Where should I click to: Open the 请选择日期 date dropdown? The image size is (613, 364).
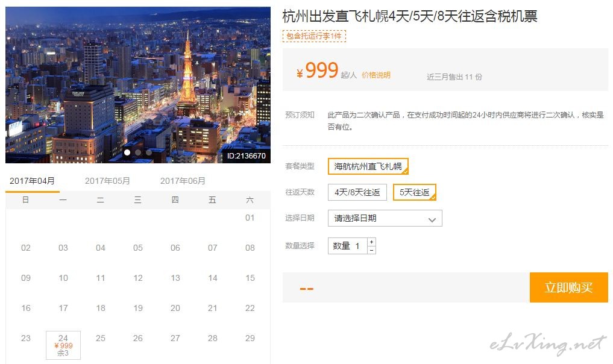coord(385,218)
